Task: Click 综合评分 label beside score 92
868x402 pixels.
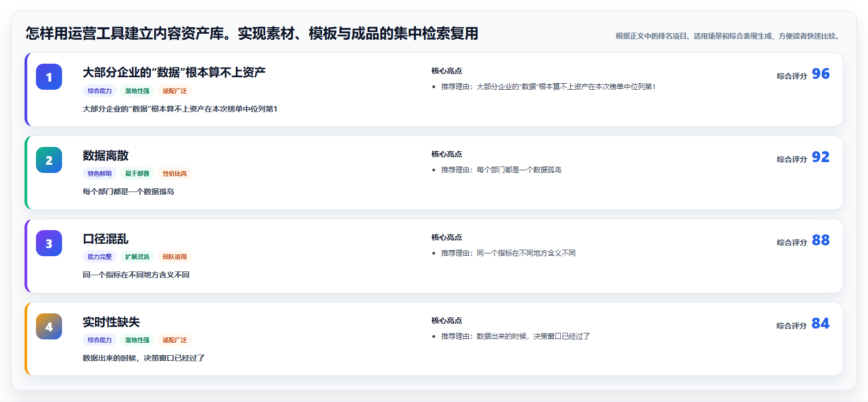Action: pyautogui.click(x=792, y=159)
